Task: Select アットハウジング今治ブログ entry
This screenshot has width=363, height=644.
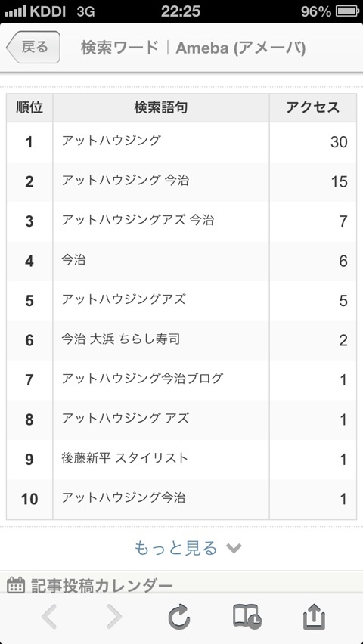Action: (x=142, y=379)
